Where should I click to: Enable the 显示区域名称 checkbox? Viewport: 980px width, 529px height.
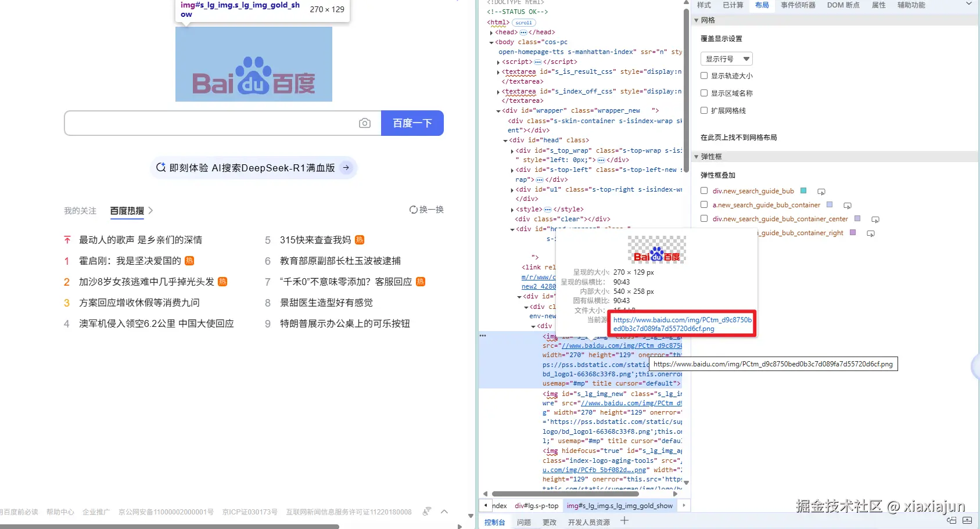pyautogui.click(x=704, y=93)
